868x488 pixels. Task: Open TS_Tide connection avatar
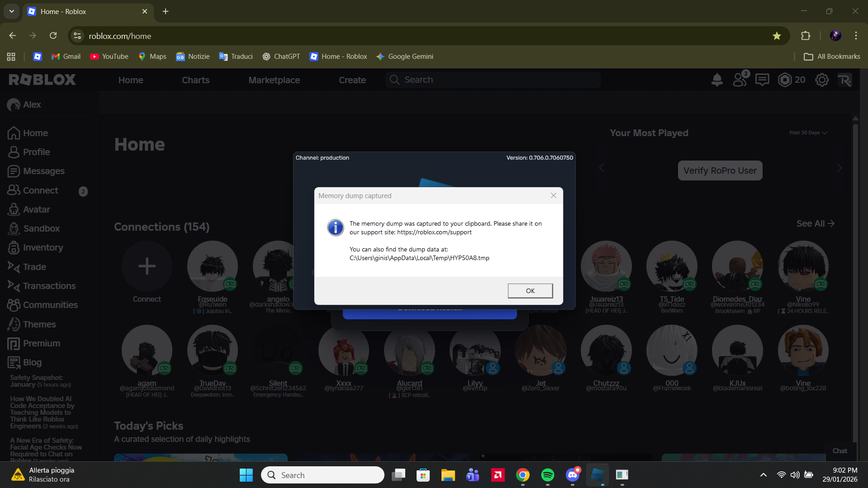(672, 266)
